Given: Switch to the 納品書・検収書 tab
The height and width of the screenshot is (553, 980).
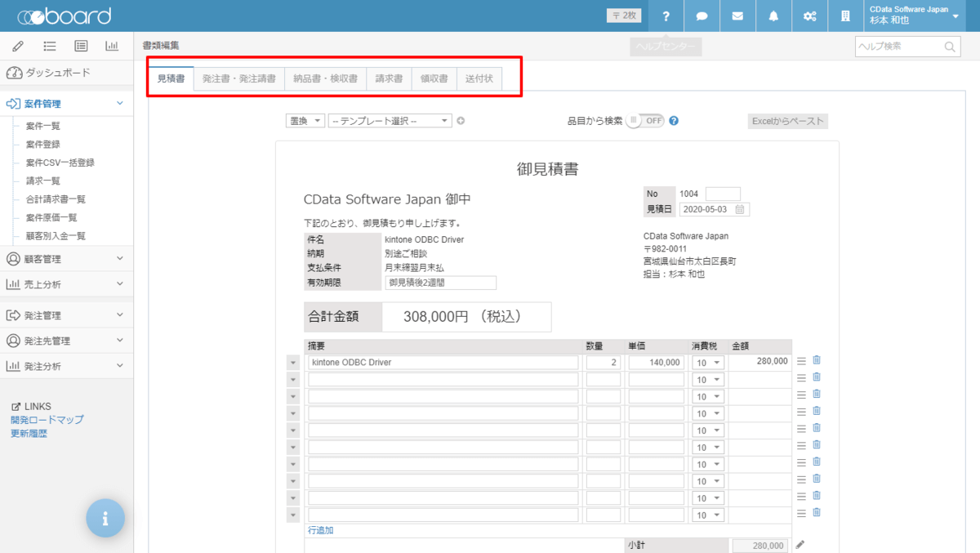Looking at the screenshot, I should [325, 79].
